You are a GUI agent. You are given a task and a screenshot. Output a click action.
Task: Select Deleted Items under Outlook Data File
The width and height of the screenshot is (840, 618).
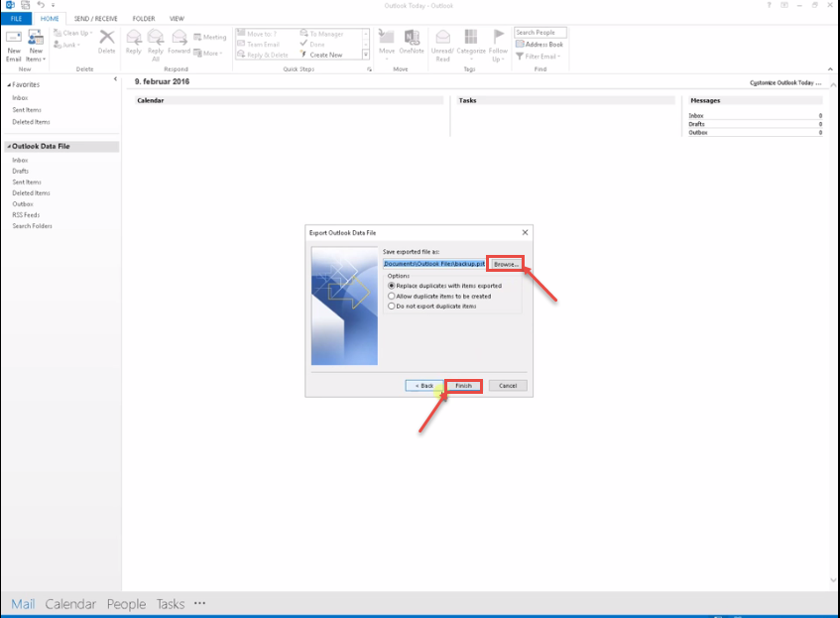(x=31, y=193)
